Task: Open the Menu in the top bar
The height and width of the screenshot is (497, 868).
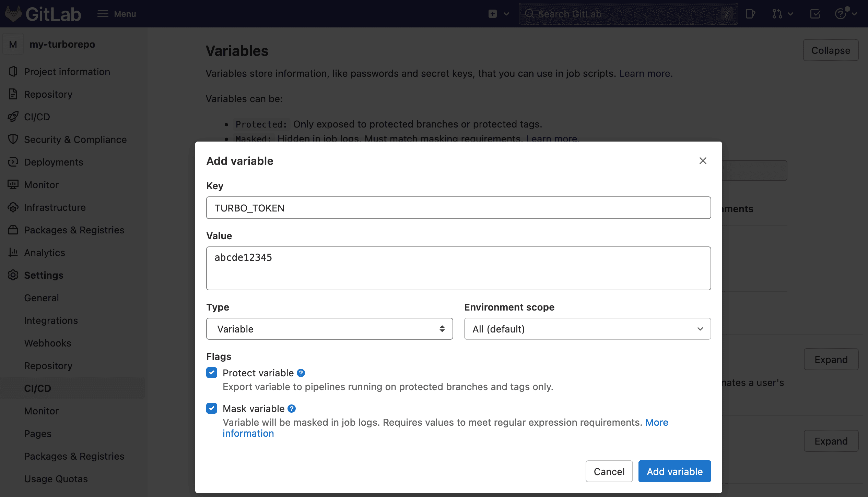Action: [x=116, y=14]
